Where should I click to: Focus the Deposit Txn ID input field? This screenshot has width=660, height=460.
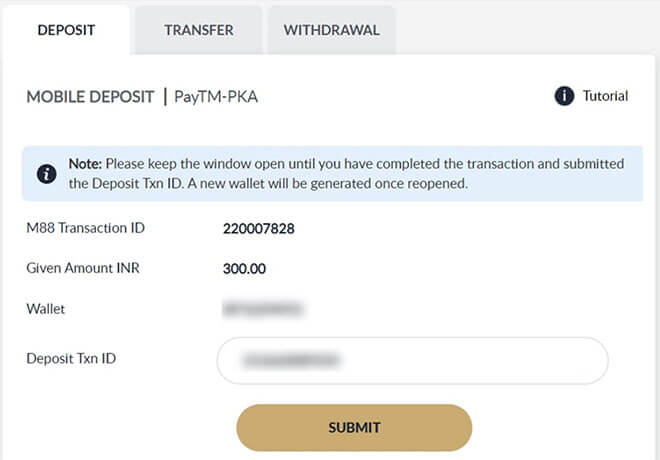[x=412, y=360]
